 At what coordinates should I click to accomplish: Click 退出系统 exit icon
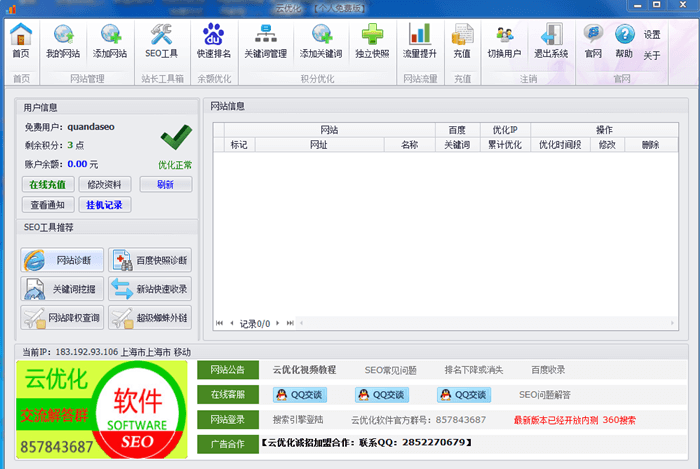(x=551, y=41)
